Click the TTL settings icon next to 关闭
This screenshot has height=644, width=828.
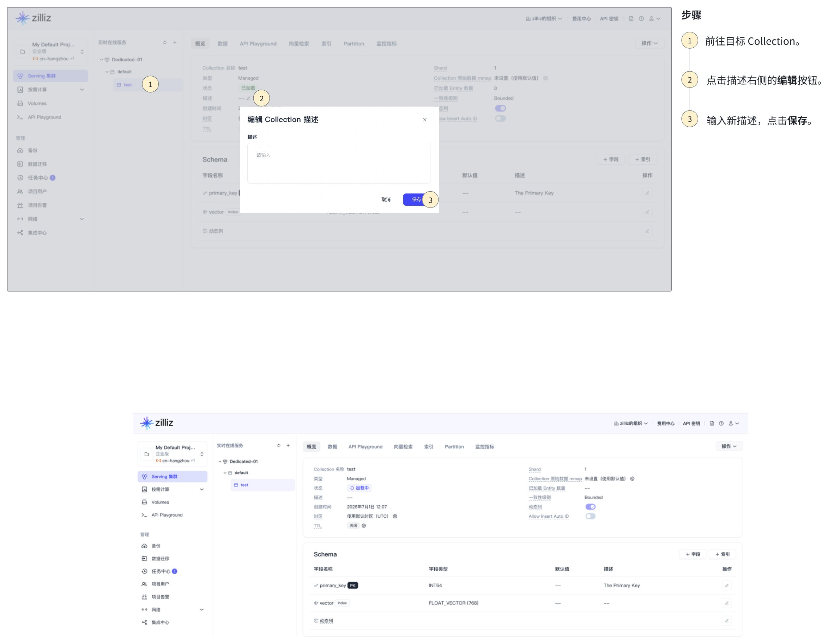click(x=364, y=526)
